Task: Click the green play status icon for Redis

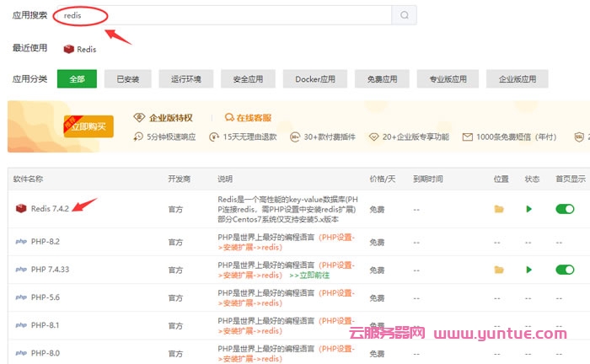Action: click(528, 209)
